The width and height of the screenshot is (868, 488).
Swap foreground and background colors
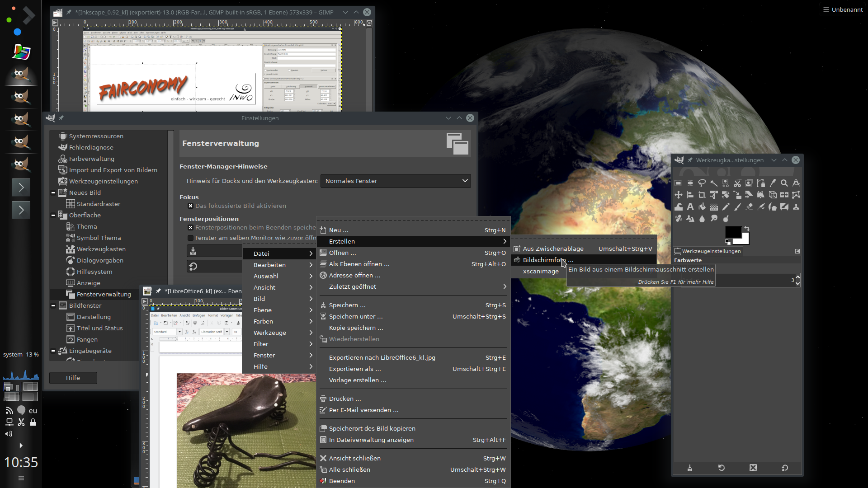(747, 229)
